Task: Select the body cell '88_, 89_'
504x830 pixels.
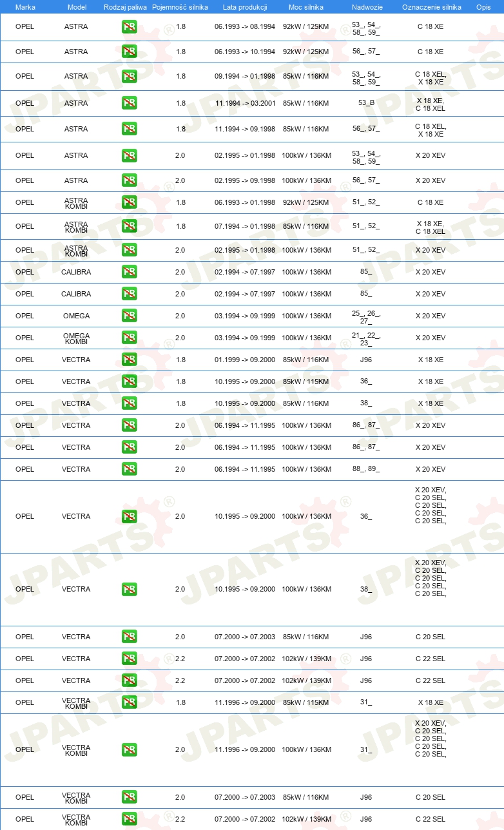Action: click(366, 469)
